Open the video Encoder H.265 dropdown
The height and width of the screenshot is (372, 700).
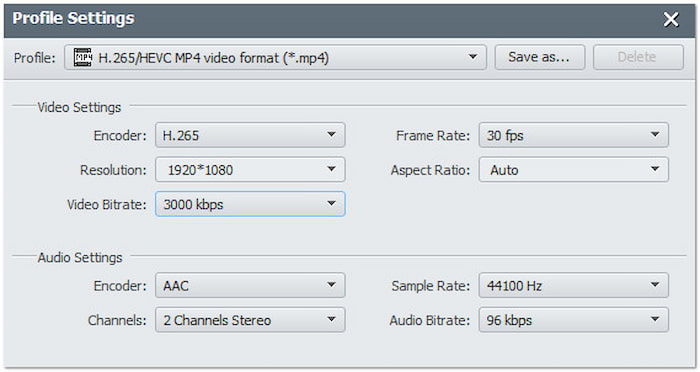(x=250, y=135)
